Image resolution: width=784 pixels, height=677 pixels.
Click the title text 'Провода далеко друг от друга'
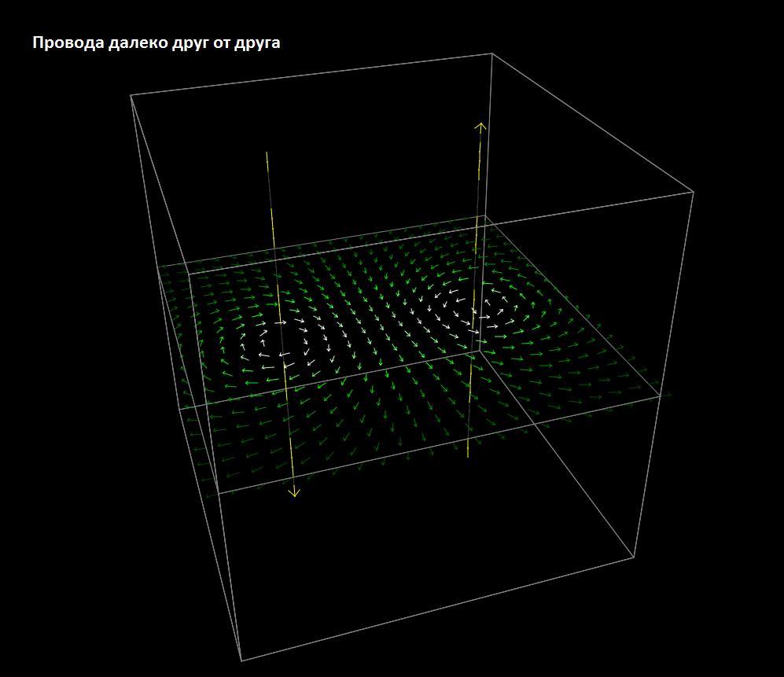coord(156,43)
